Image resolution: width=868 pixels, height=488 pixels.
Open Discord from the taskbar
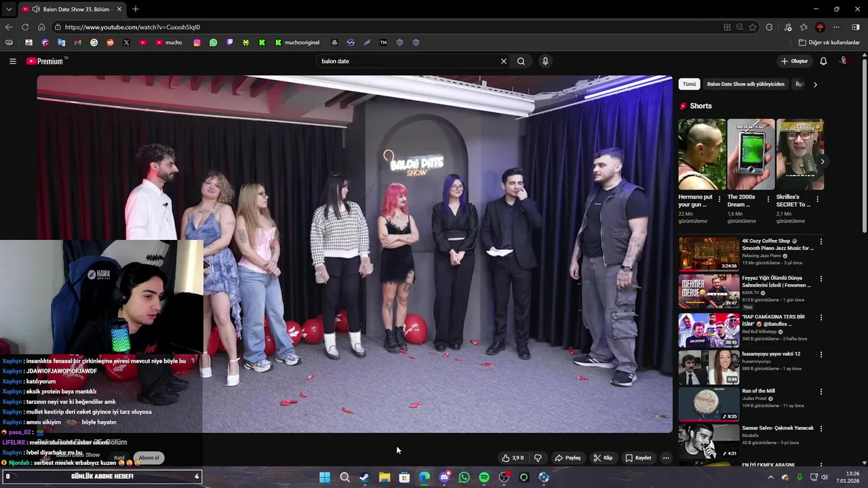(x=444, y=477)
